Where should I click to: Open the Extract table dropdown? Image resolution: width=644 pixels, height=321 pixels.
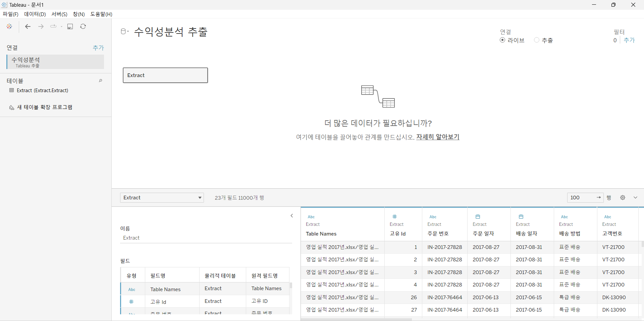tap(162, 198)
